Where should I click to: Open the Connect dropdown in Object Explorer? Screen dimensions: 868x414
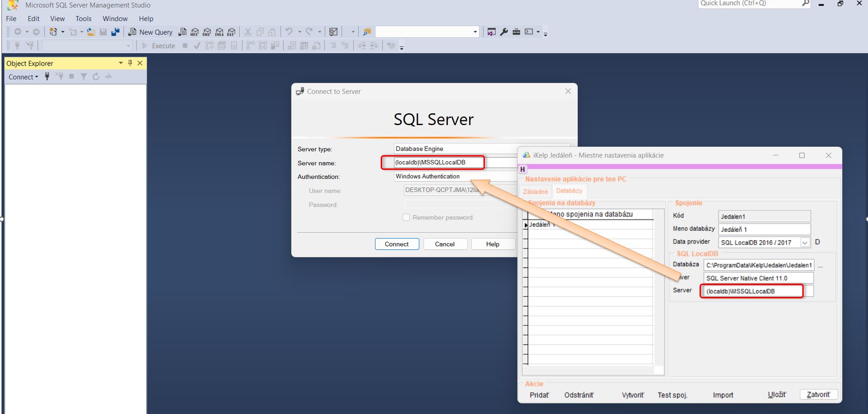pos(23,77)
